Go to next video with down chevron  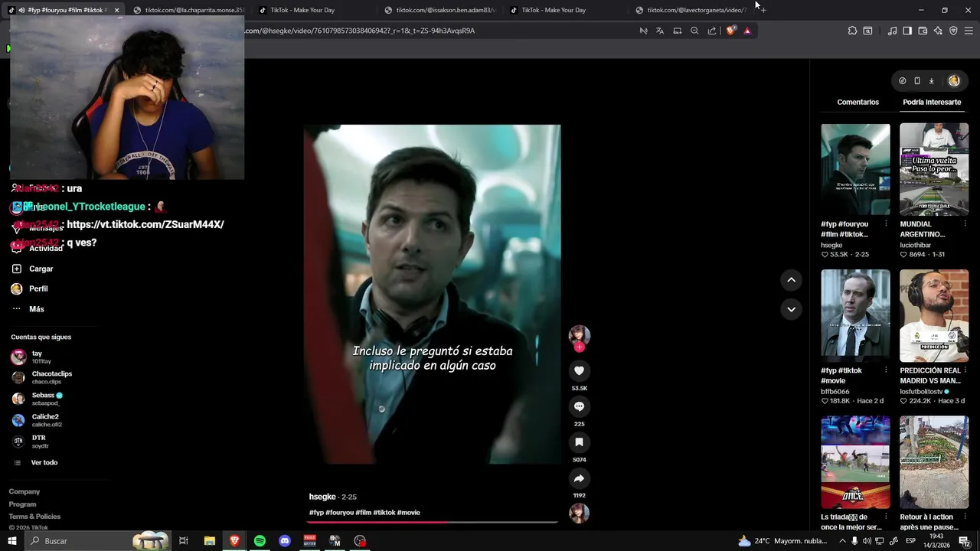[x=791, y=309]
